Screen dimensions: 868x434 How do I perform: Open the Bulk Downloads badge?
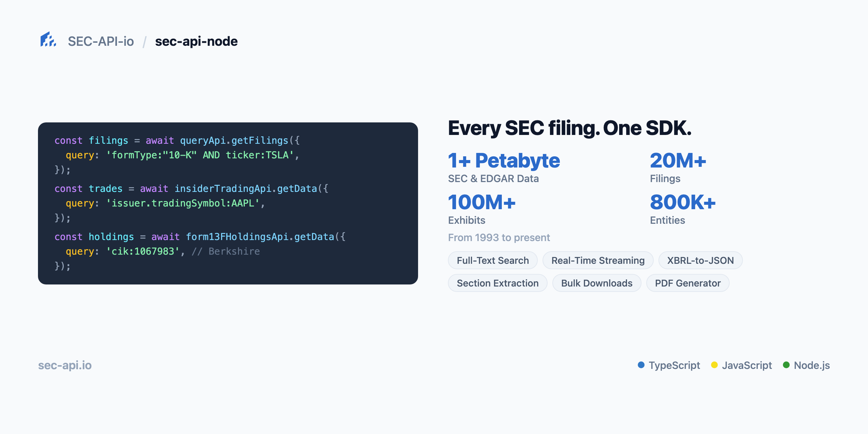tap(596, 283)
